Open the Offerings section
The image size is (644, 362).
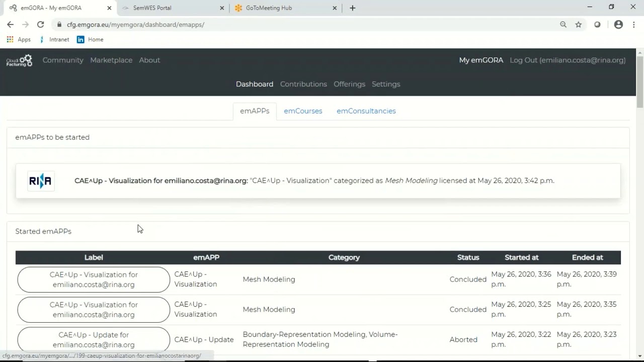coord(349,84)
